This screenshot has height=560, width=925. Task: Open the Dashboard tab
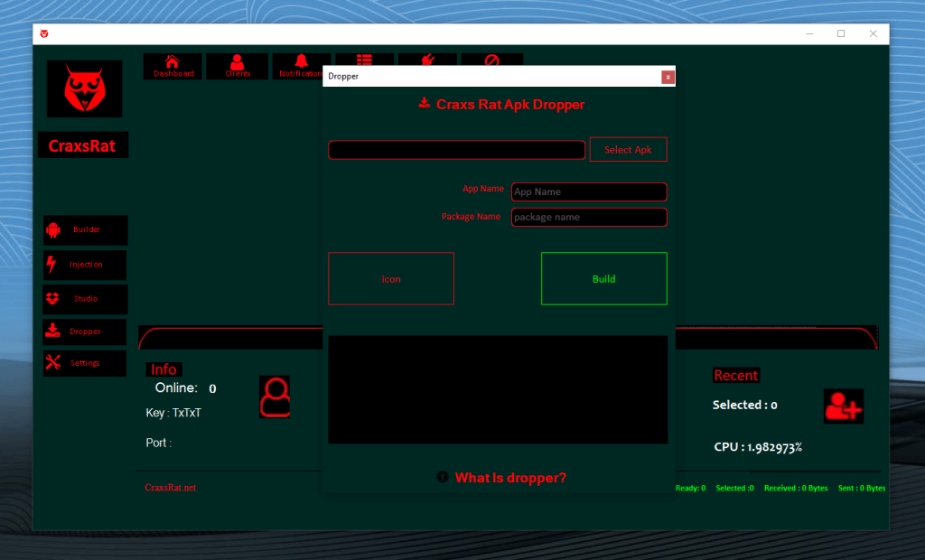[x=173, y=66]
